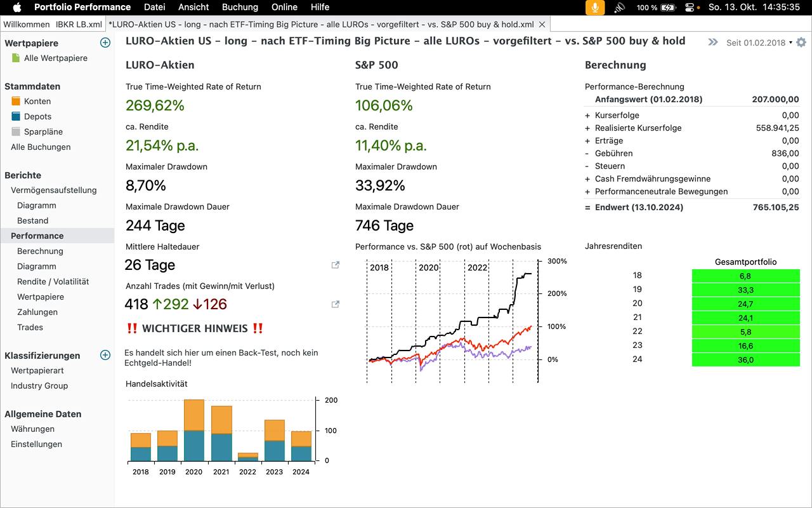
Task: Select Alle Buchungen in the sidebar
Action: coord(41,147)
